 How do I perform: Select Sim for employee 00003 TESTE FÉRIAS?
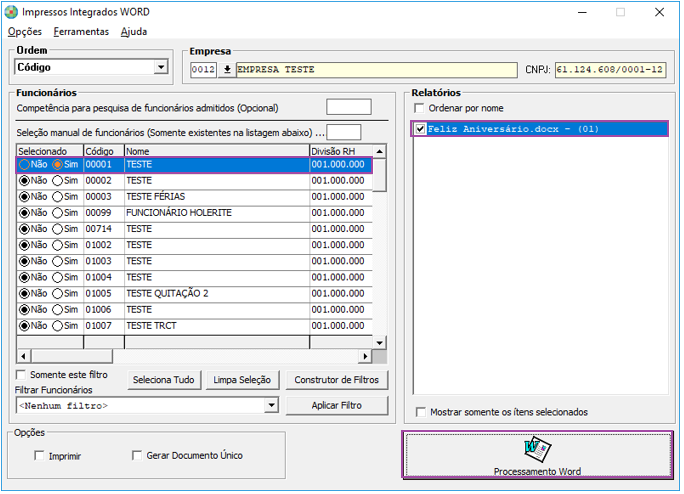point(58,198)
